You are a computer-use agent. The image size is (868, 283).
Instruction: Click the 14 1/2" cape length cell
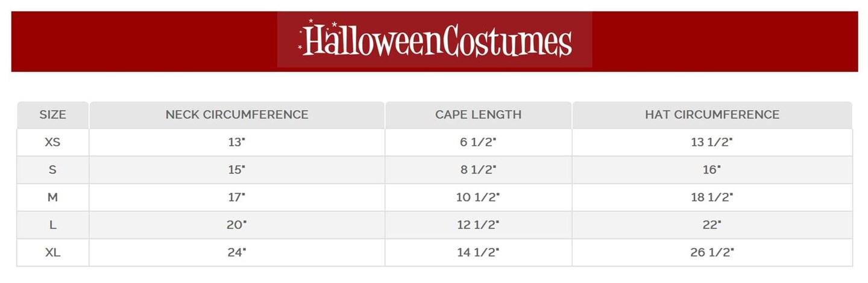coord(478,253)
